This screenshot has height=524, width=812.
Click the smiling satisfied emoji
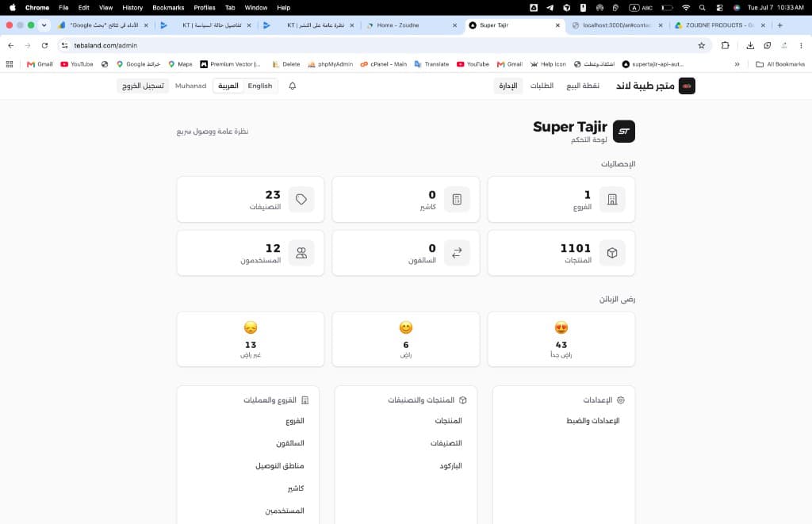[x=406, y=327]
